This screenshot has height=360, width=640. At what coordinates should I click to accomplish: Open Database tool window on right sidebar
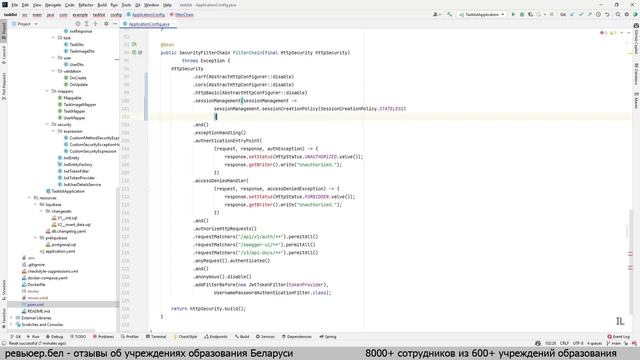636,74
